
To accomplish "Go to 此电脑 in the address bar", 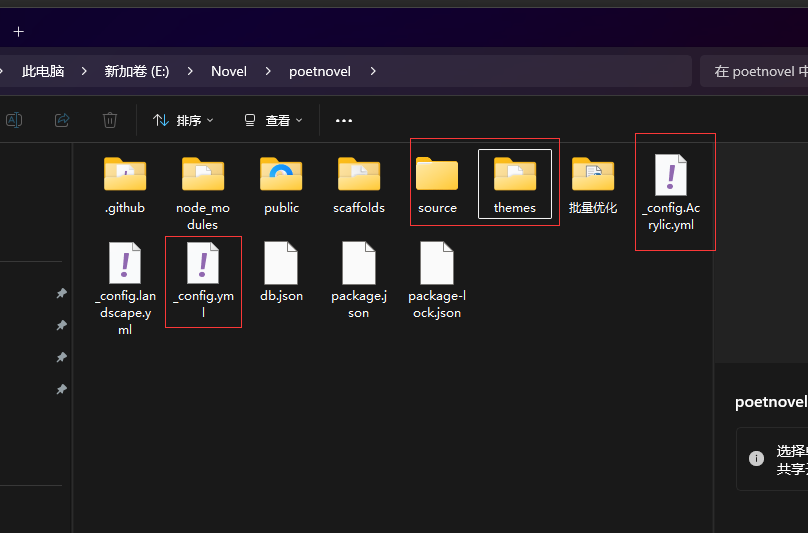I will click(x=43, y=71).
